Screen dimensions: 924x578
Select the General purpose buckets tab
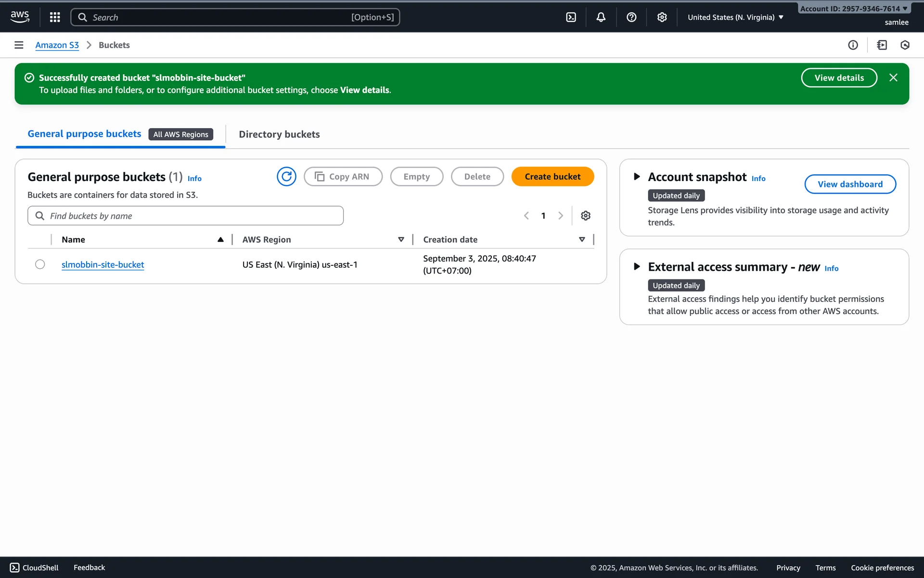(84, 134)
